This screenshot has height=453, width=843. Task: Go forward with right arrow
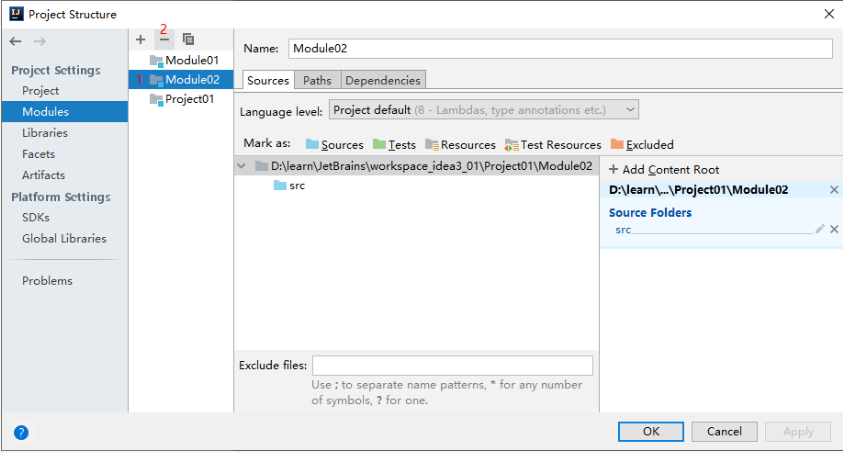40,41
